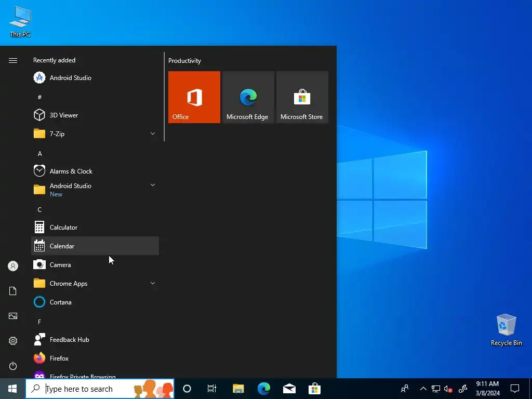Open Microsoft Store from taskbar

click(314, 389)
